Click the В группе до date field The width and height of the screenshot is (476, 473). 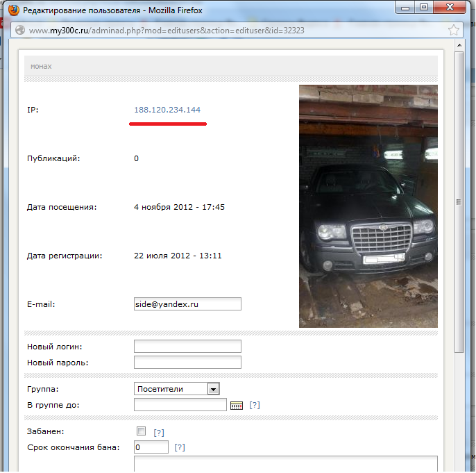[180, 405]
